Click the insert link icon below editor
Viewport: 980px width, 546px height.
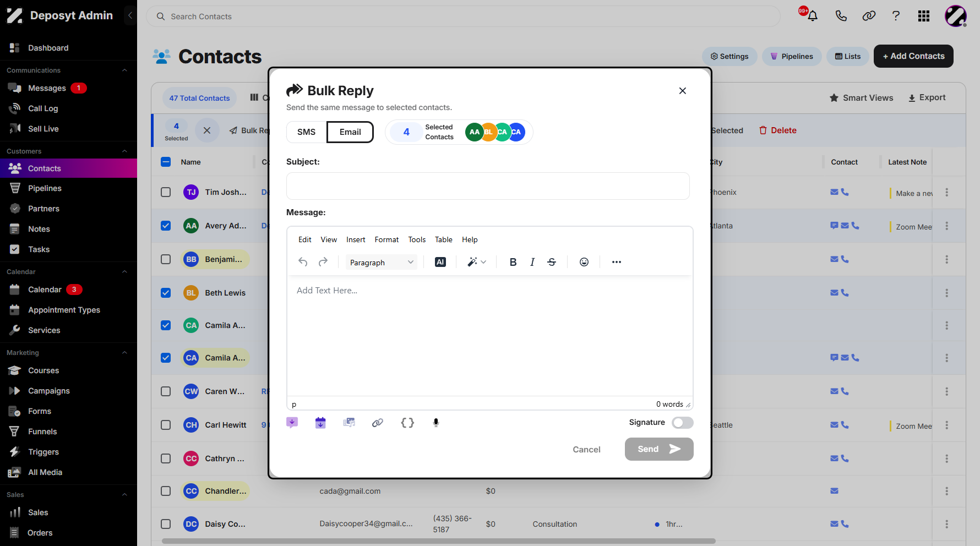[378, 423]
